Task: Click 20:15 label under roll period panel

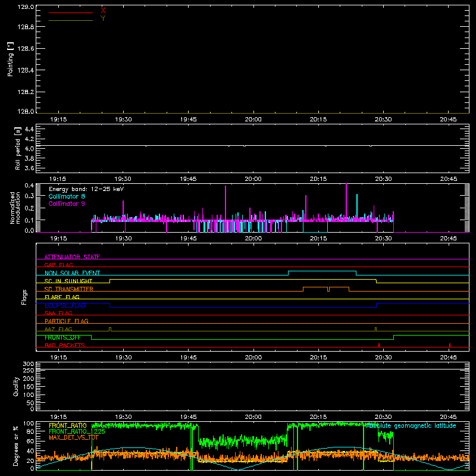Action: pyautogui.click(x=318, y=179)
